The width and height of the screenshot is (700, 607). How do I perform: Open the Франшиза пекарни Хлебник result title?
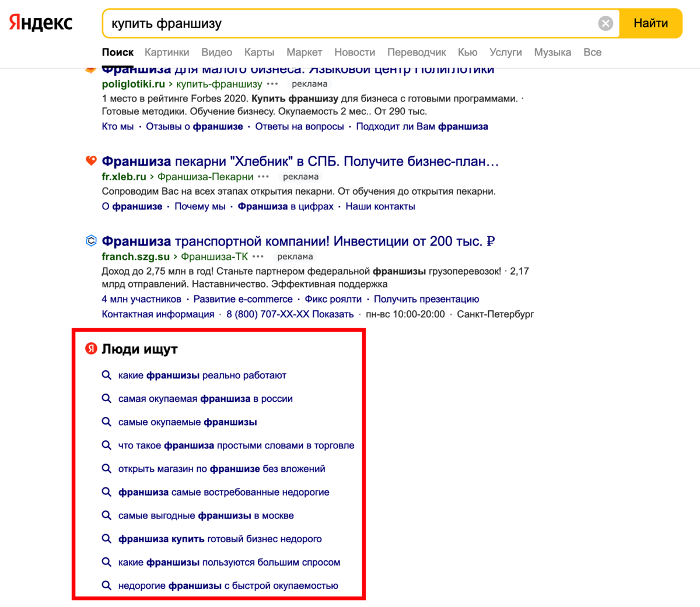[x=300, y=161]
